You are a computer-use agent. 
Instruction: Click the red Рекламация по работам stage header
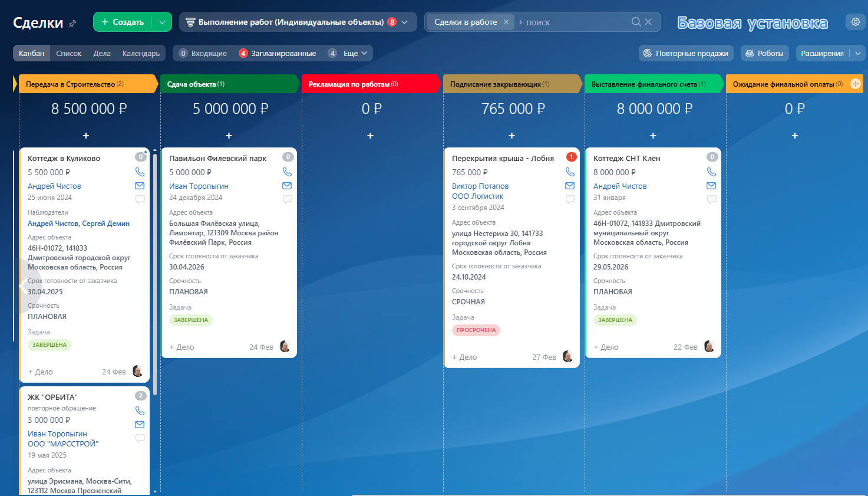(x=371, y=84)
